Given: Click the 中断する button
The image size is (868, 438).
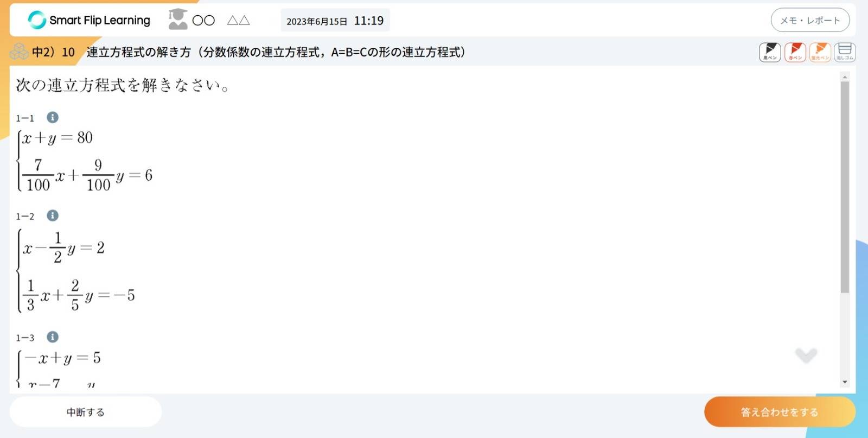Looking at the screenshot, I should pos(86,412).
